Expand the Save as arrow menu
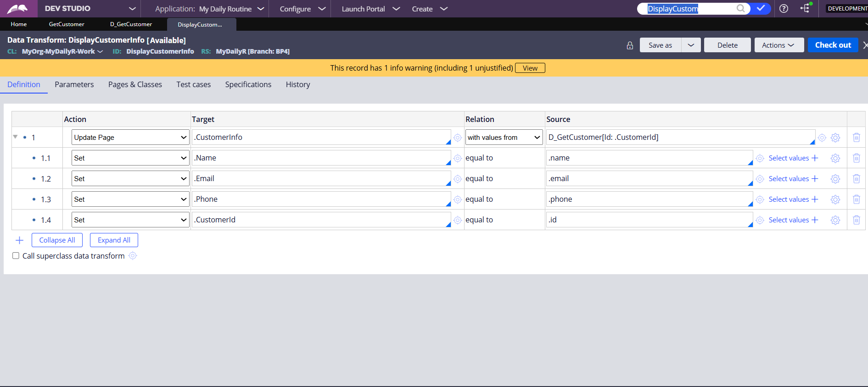The image size is (868, 387). coord(691,45)
